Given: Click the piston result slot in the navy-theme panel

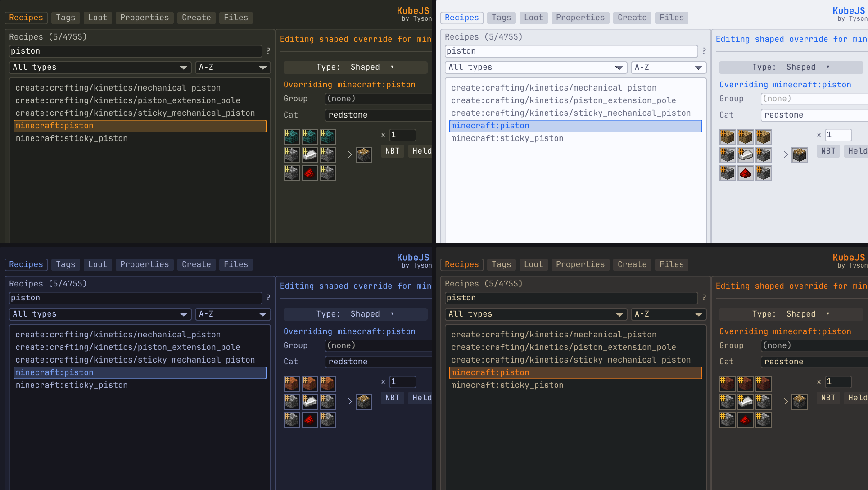Looking at the screenshot, I should 364,402.
